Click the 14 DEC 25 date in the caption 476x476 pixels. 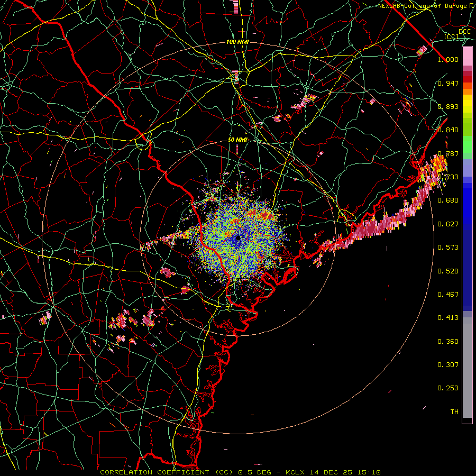332,472
